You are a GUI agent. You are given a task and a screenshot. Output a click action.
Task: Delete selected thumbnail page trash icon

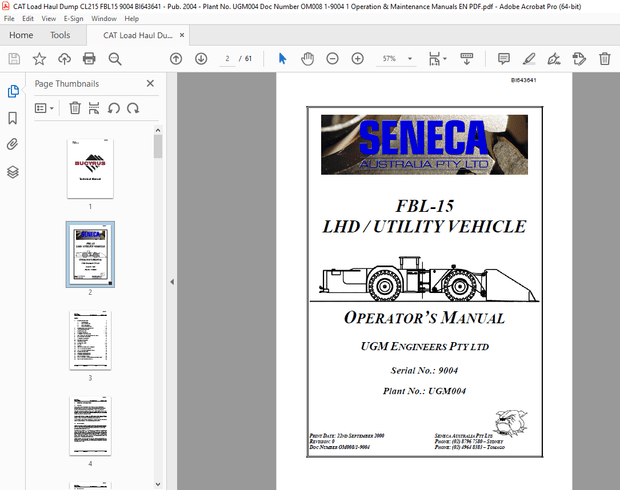(75, 108)
